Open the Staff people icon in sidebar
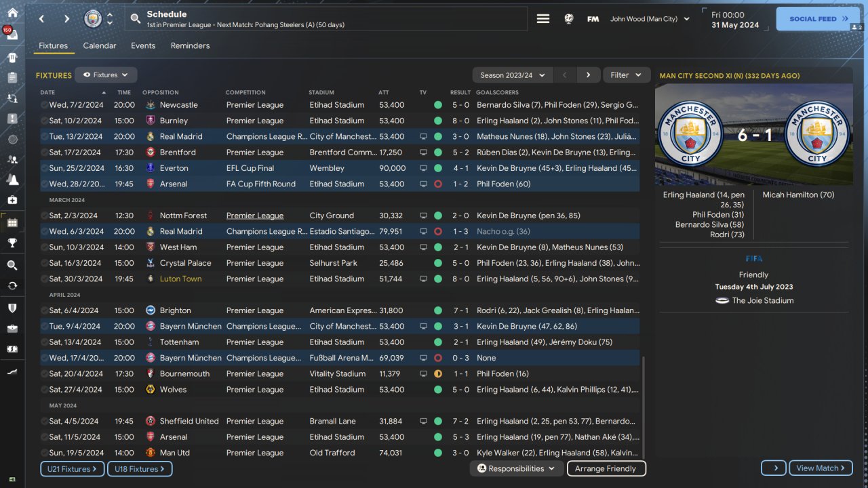Image resolution: width=868 pixels, height=488 pixels. pyautogui.click(x=12, y=159)
